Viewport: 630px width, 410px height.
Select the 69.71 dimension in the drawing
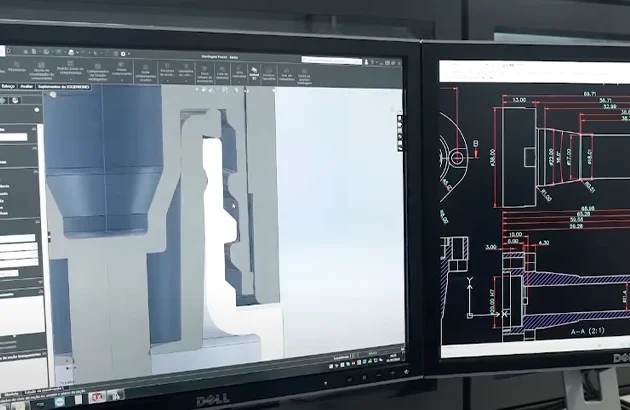click(x=590, y=94)
